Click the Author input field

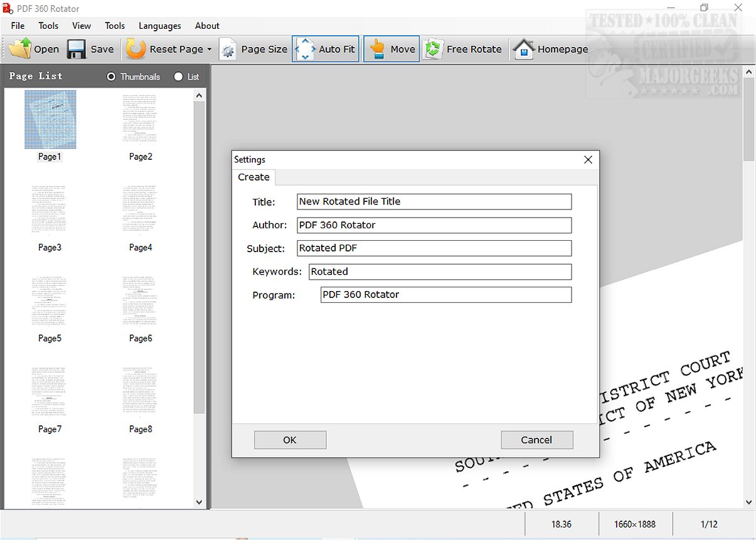434,225
